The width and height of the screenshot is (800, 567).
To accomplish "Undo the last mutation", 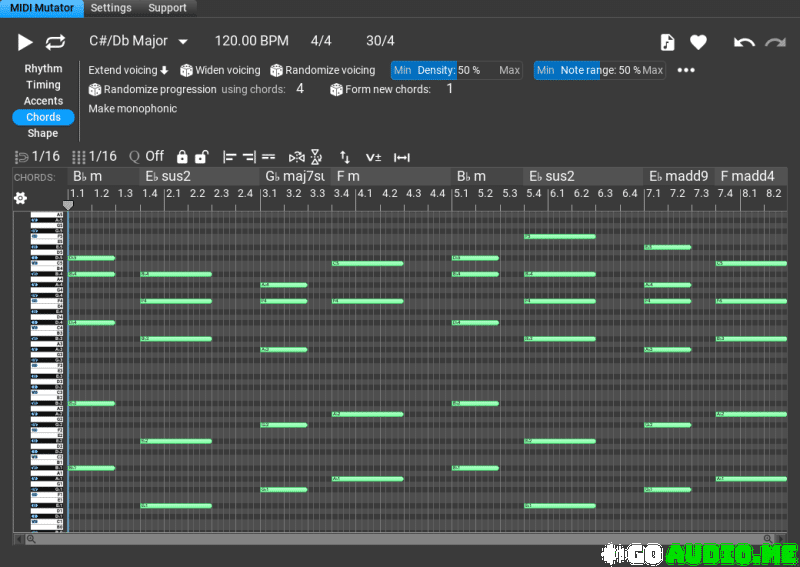I will click(x=744, y=42).
